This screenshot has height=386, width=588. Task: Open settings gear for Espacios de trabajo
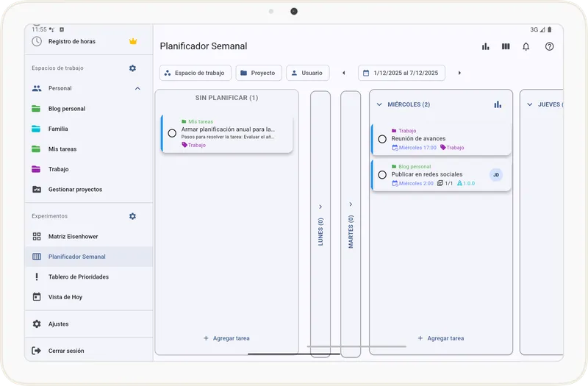click(x=132, y=68)
